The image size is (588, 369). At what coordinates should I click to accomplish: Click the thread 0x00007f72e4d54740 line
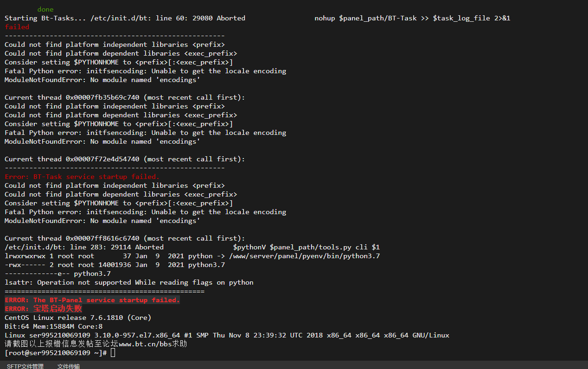pos(125,159)
